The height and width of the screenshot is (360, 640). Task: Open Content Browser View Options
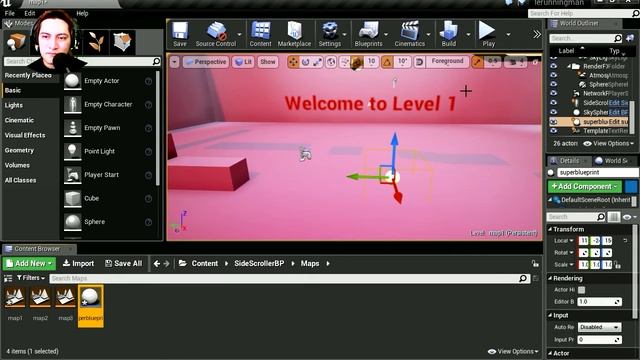(x=513, y=351)
